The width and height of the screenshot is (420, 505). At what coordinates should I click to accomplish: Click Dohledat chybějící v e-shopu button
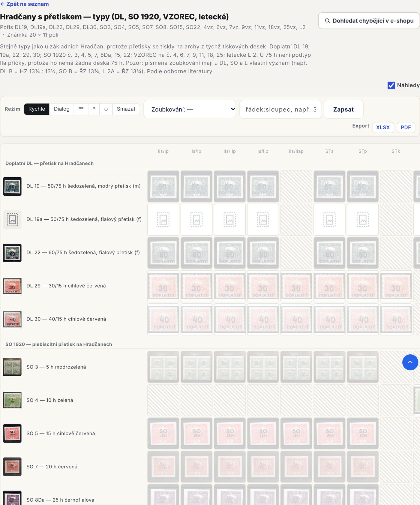coord(369,21)
